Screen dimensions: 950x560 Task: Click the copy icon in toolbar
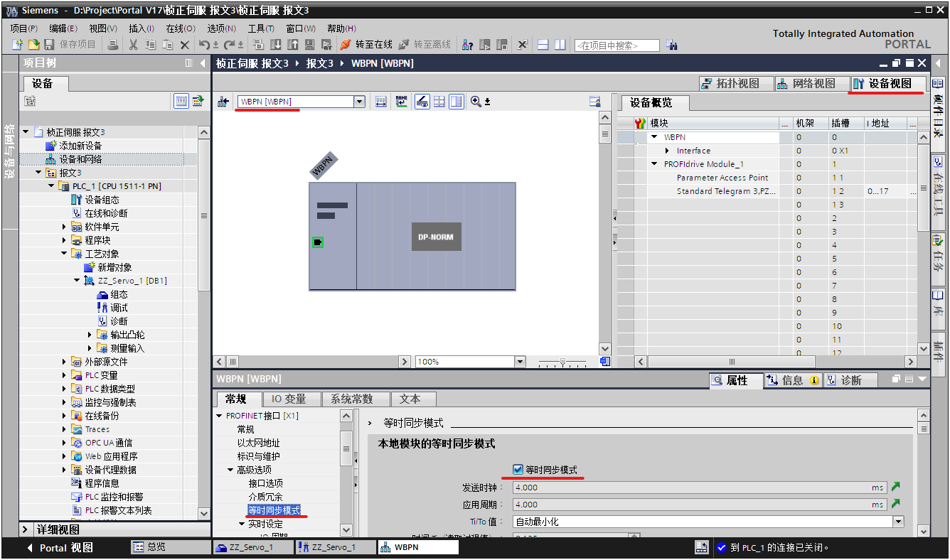click(x=151, y=45)
